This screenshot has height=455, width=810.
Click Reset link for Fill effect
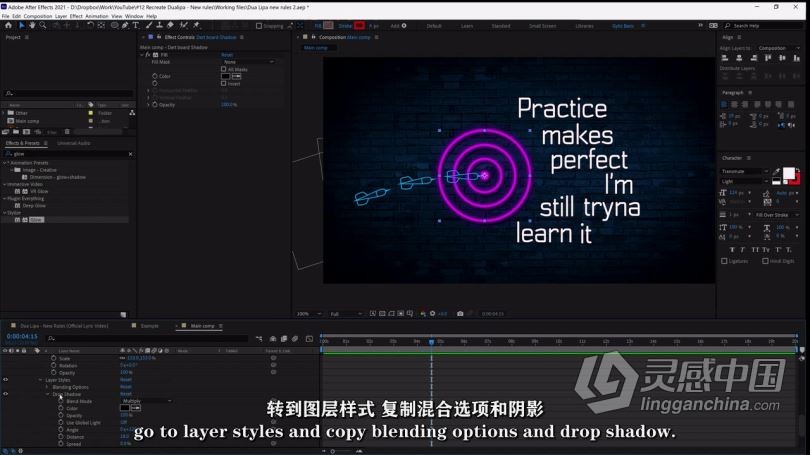227,55
